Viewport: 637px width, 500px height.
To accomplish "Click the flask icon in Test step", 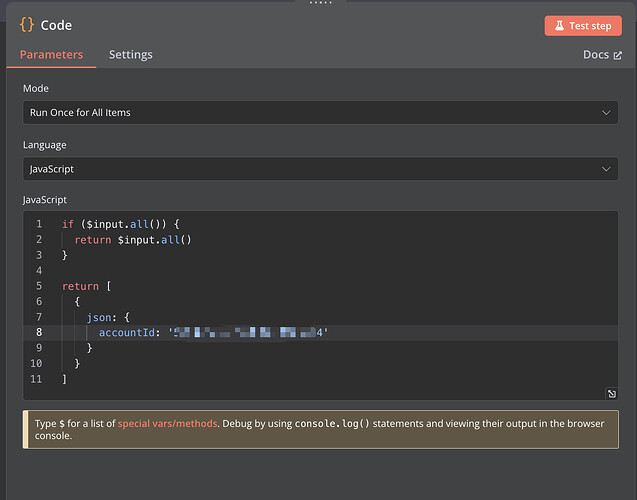I will (559, 26).
